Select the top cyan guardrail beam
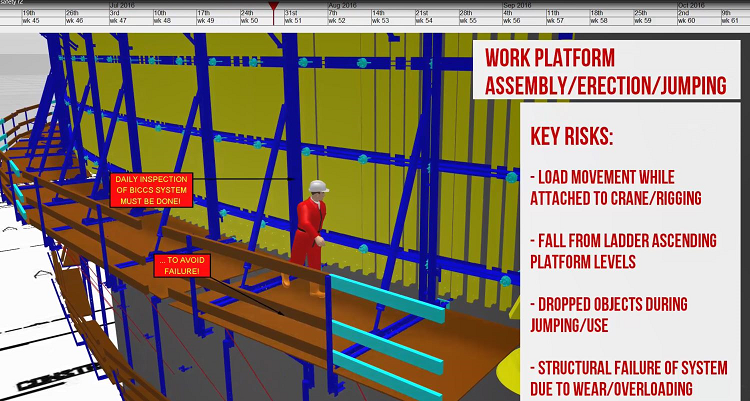 [388, 299]
